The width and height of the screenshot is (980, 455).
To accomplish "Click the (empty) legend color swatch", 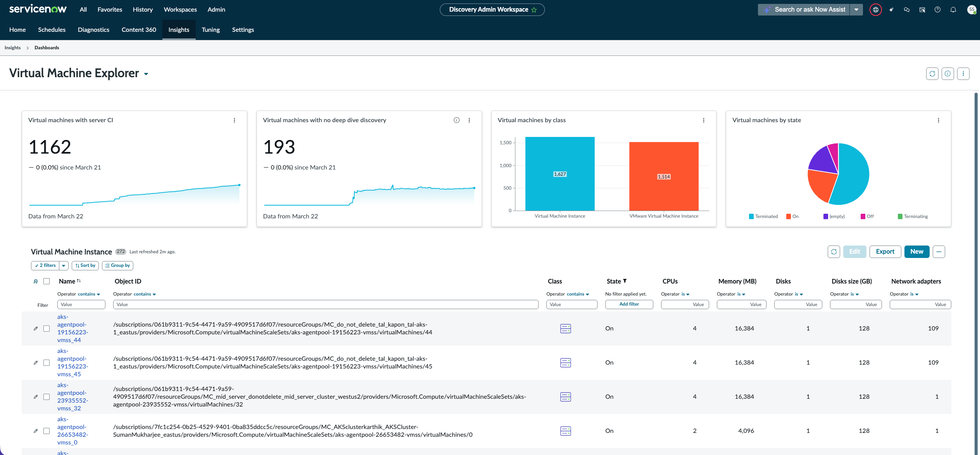I will [826, 216].
